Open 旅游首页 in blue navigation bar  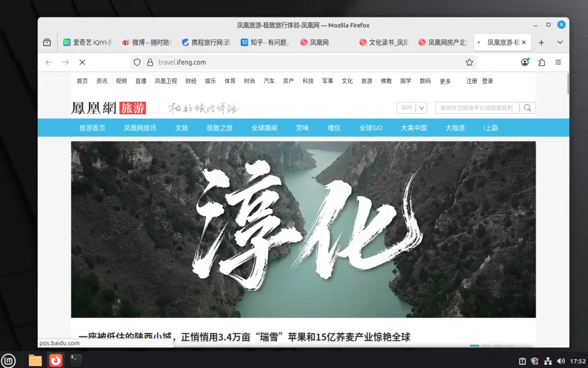92,128
